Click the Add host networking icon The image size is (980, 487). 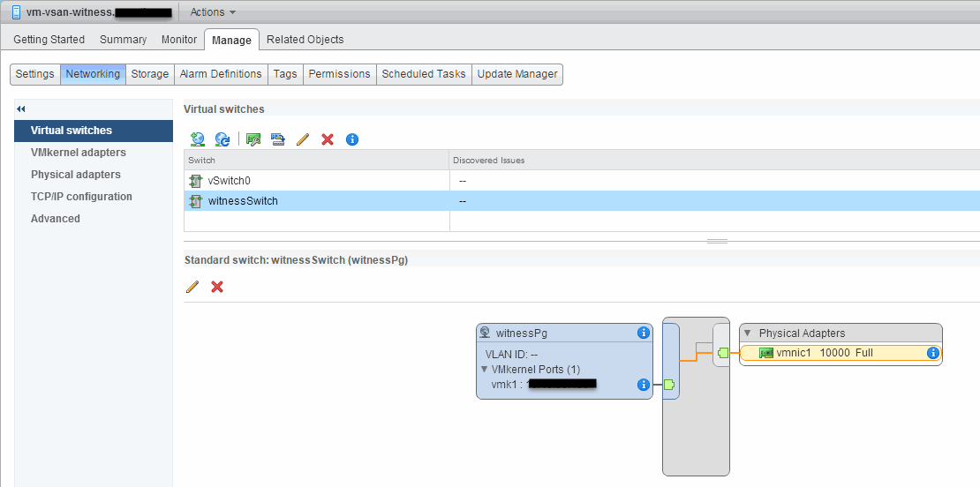point(197,139)
